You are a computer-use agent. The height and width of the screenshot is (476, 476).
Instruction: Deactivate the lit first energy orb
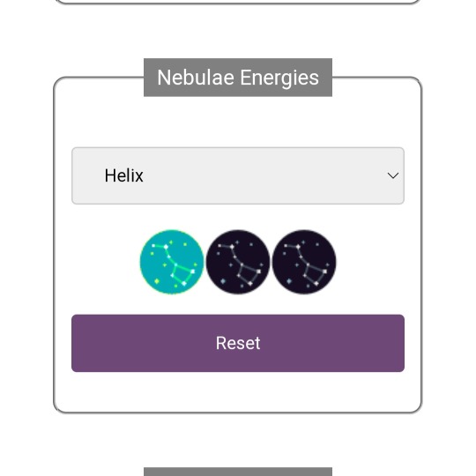tap(172, 262)
